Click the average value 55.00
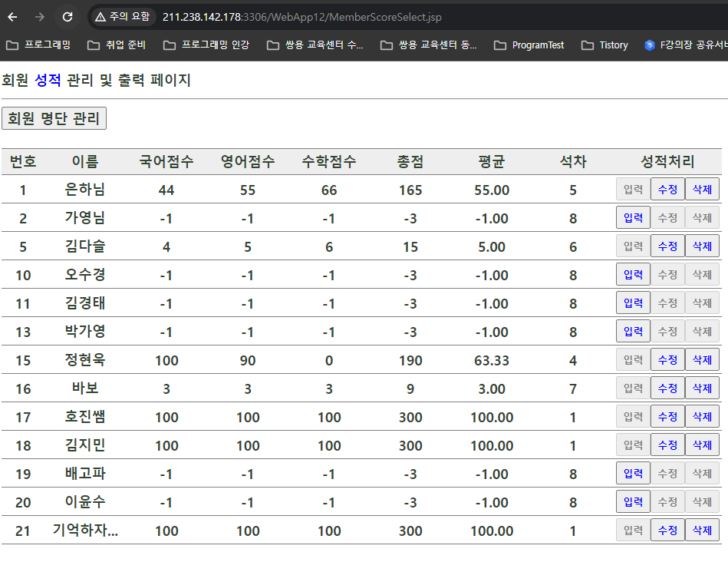728x562 pixels. (x=492, y=190)
